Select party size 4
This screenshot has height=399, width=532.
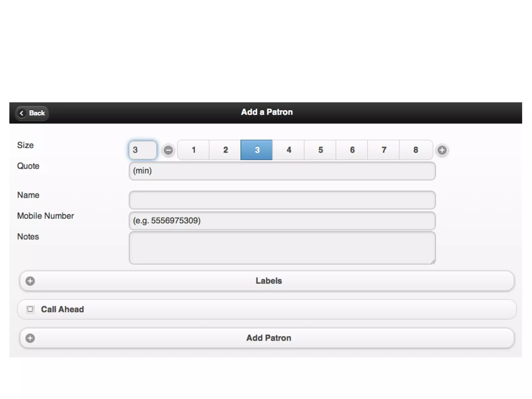point(289,150)
